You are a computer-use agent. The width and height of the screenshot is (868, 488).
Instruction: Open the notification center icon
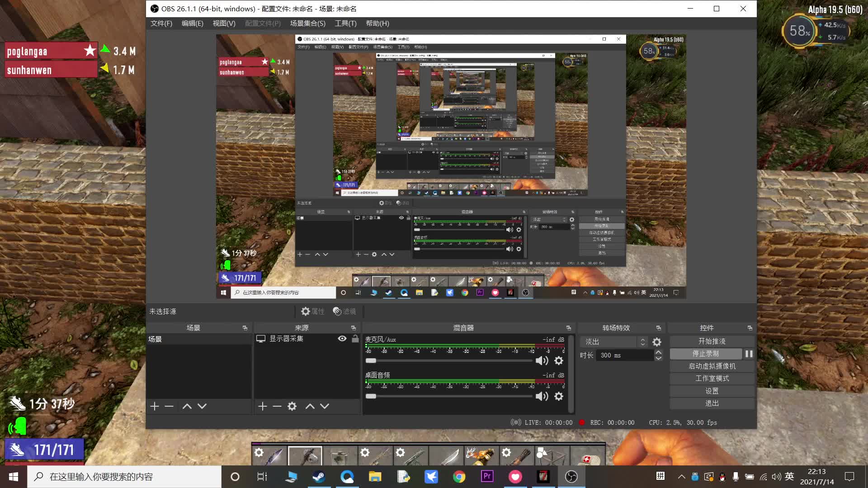(849, 477)
